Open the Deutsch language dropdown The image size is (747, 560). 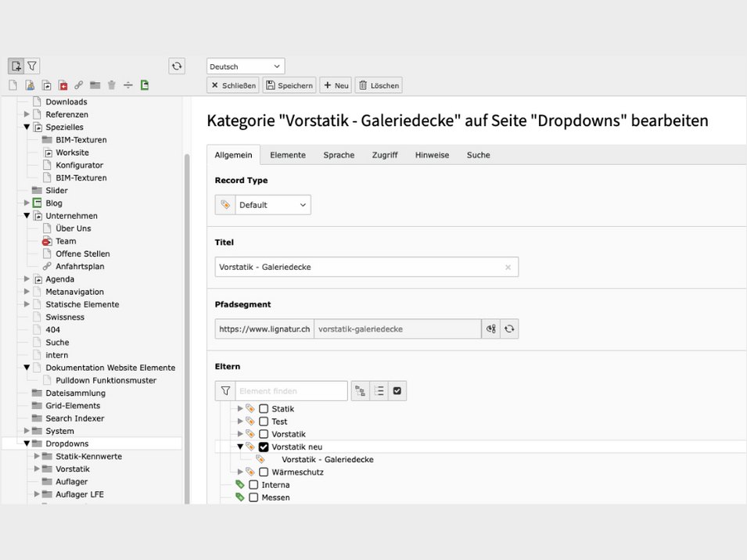tap(246, 66)
